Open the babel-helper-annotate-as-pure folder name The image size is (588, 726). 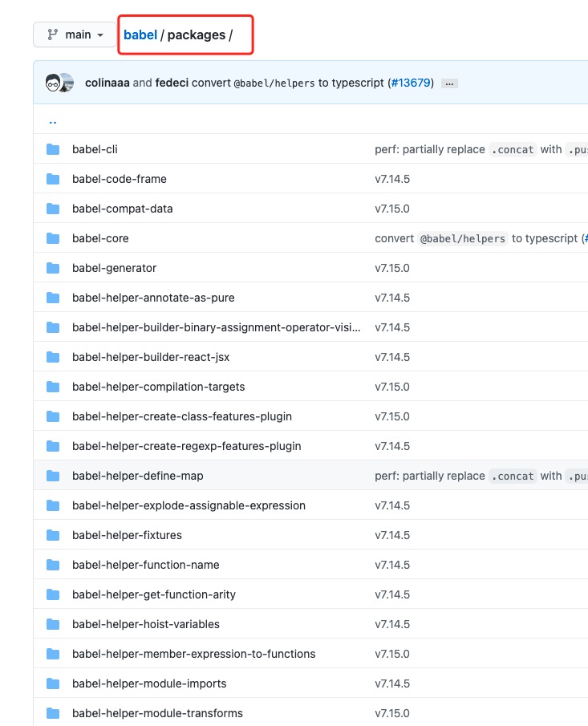153,298
